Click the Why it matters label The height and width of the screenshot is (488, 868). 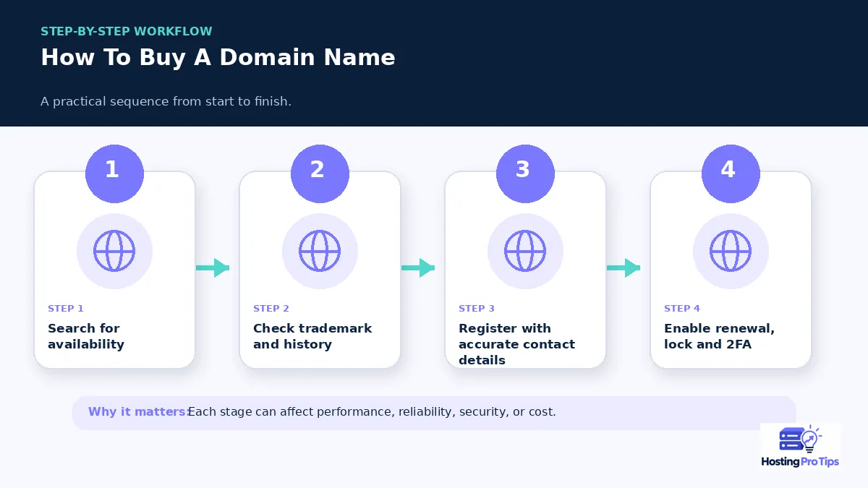pos(139,412)
